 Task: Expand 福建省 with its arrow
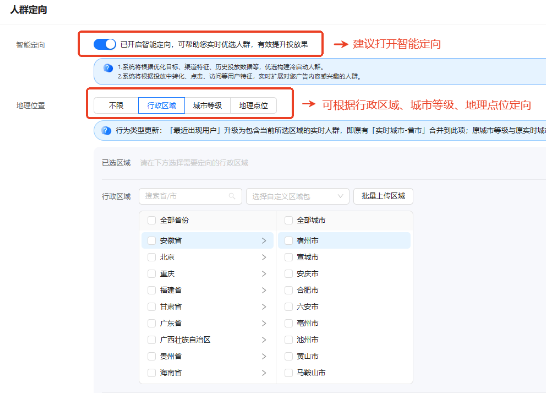point(264,290)
